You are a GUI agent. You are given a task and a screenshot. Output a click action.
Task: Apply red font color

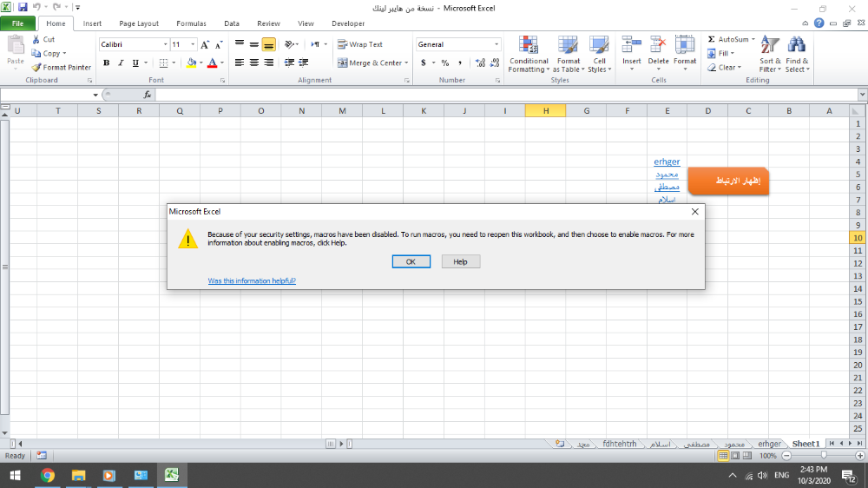click(x=212, y=63)
